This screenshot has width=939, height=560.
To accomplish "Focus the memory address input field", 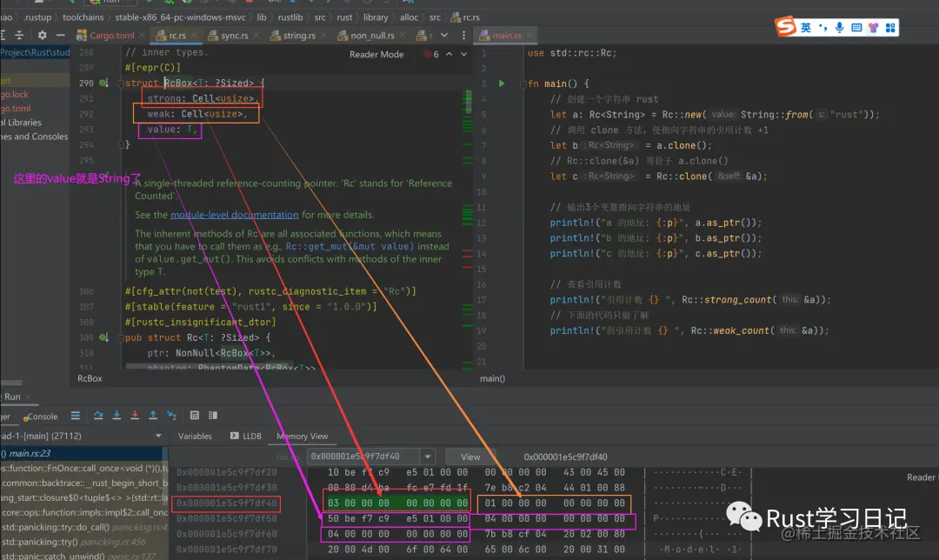I will 363,457.
